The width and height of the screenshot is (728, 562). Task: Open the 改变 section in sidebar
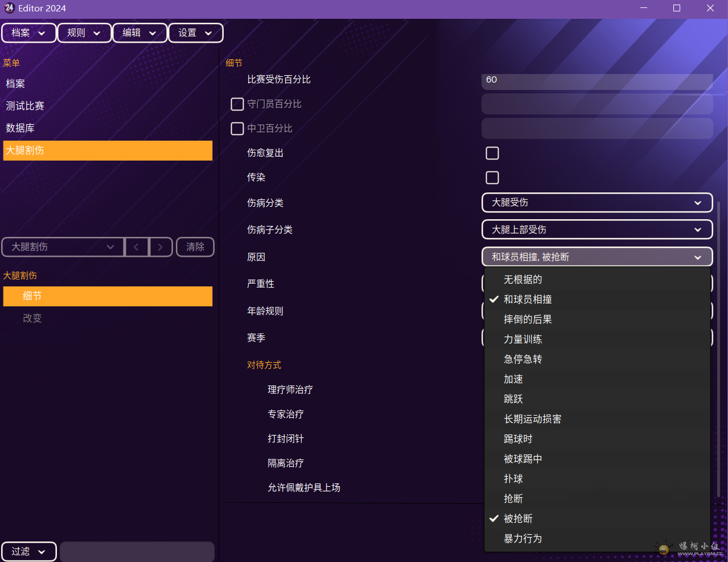[32, 318]
